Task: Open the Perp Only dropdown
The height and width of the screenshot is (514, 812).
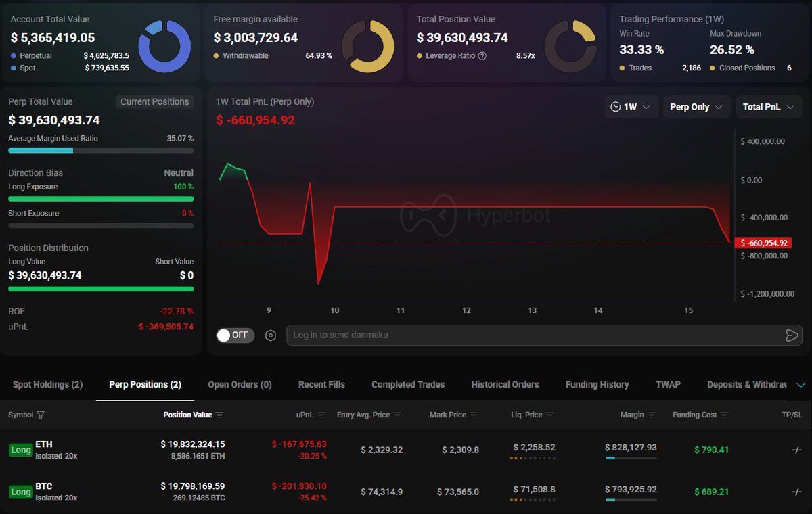Action: pyautogui.click(x=696, y=107)
